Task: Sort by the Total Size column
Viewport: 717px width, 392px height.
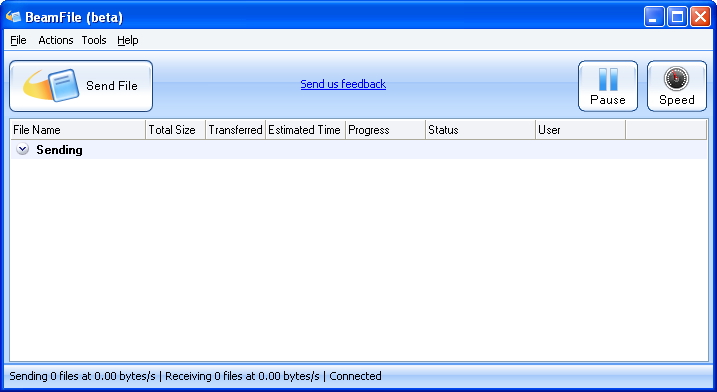Action: click(x=175, y=130)
